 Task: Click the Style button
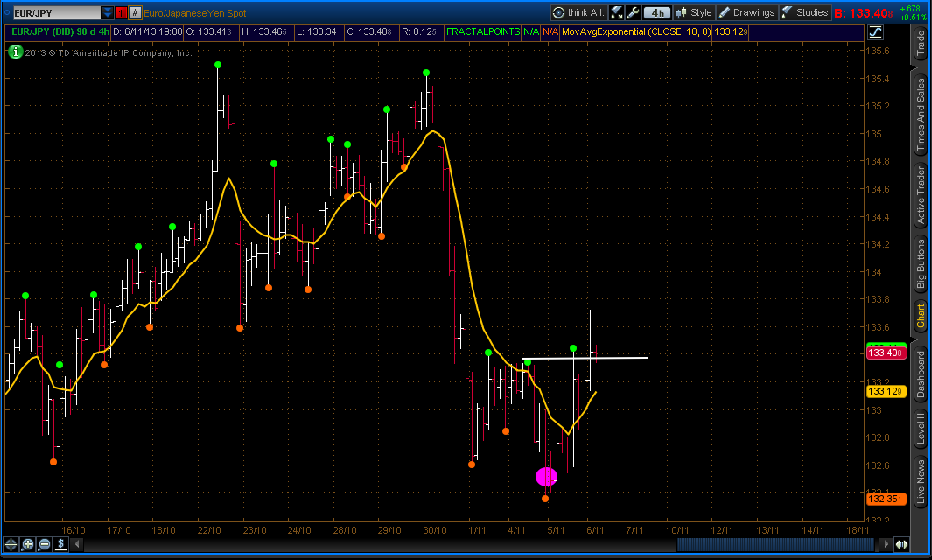pyautogui.click(x=695, y=12)
